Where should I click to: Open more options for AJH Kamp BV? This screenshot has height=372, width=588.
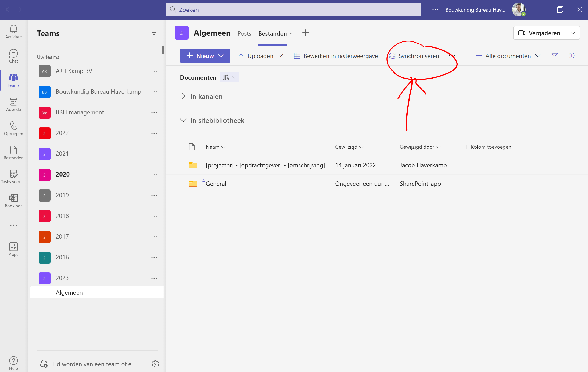click(x=154, y=71)
